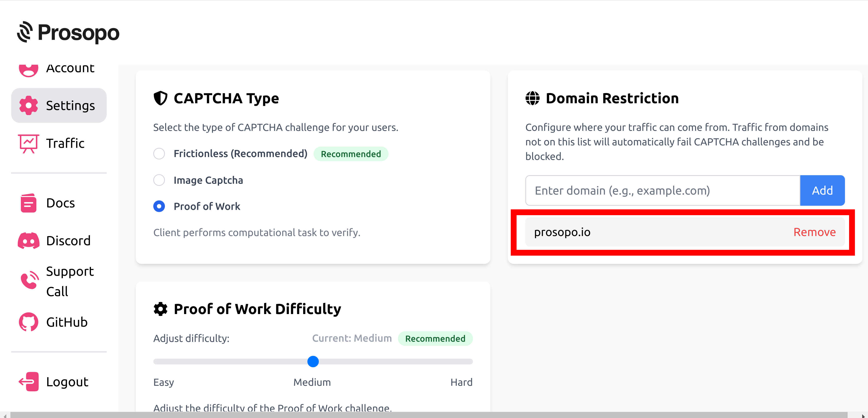Click the Support Call phone icon
The image size is (868, 418).
30,280
